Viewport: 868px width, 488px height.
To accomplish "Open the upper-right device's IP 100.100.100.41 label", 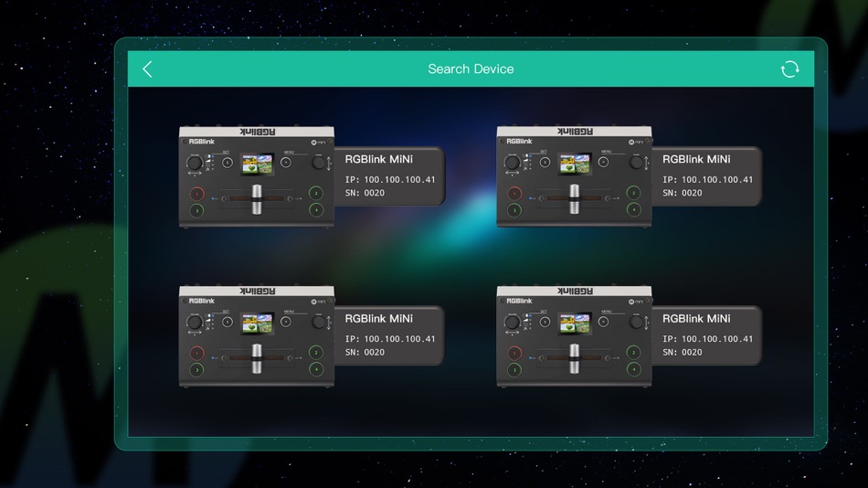I will click(x=707, y=179).
